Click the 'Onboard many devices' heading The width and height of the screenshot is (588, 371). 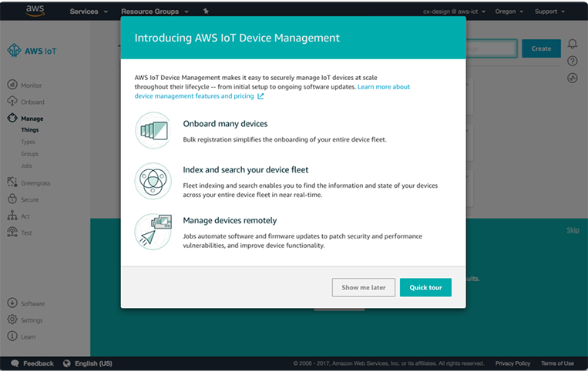click(x=225, y=124)
